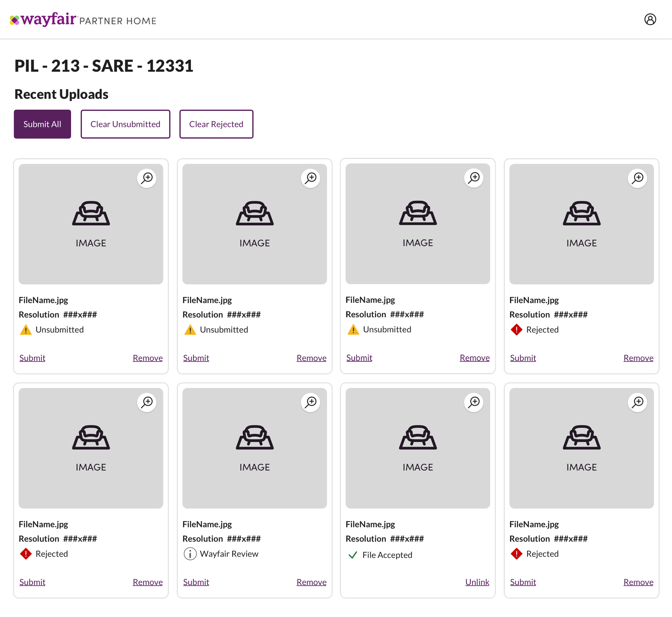Image resolution: width=672 pixels, height=617 pixels.
Task: Click the 'Wayfair Review' status text
Action: tap(229, 554)
